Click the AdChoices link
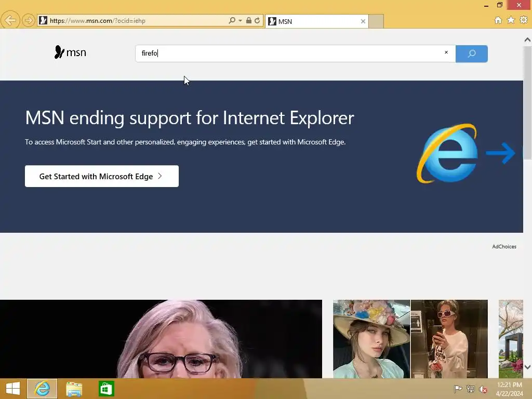Screen dimensions: 532x399 pyautogui.click(x=504, y=247)
